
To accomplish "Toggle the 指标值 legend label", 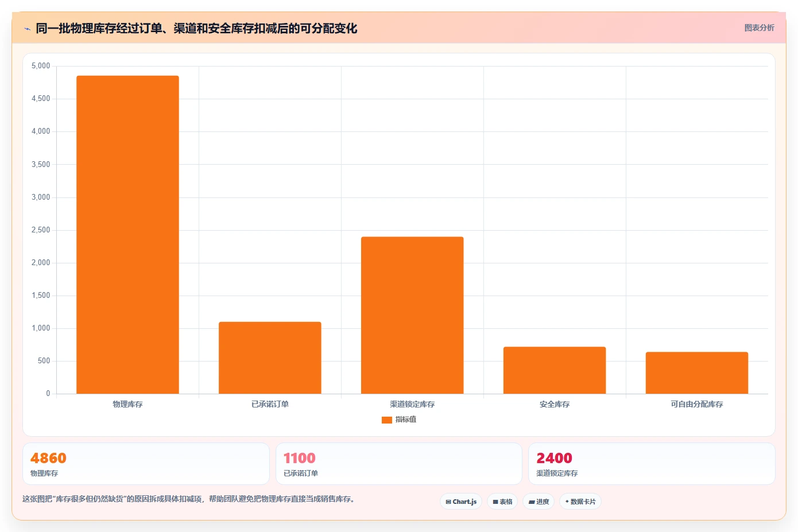I will tap(406, 420).
